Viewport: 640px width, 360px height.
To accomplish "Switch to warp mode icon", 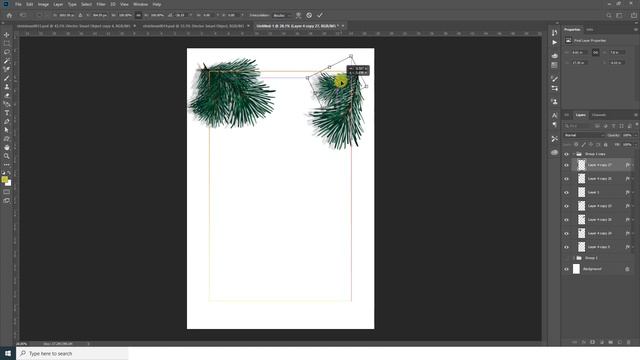I will pos(298,15).
